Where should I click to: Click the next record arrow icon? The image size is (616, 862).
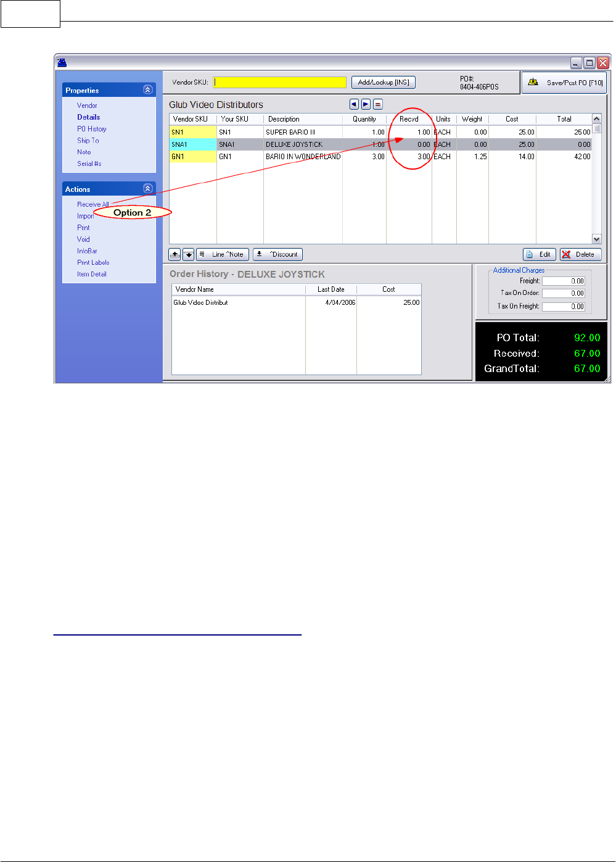click(366, 104)
